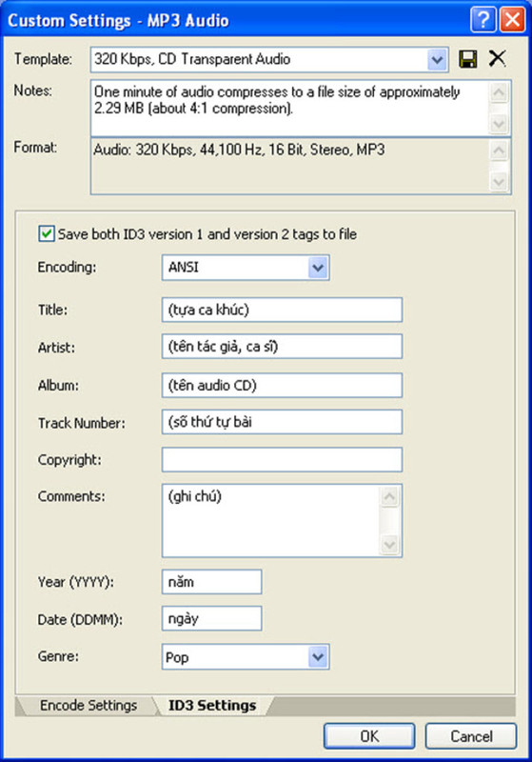The height and width of the screenshot is (762, 532).
Task: Expand the Template dropdown list
Action: pos(437,60)
